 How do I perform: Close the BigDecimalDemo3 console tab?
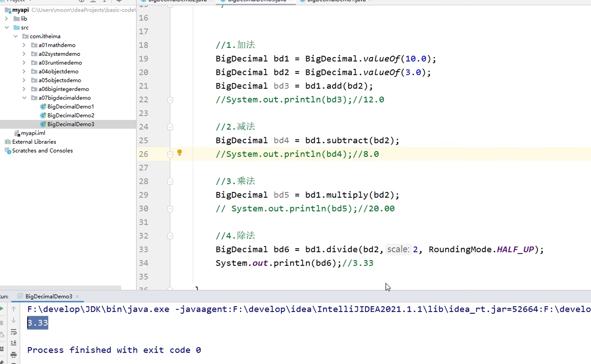tap(77, 296)
